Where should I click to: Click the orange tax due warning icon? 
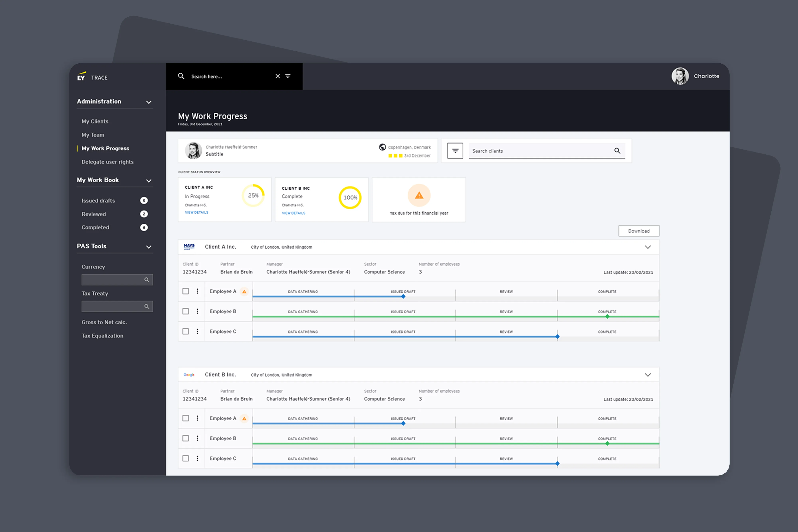[419, 195]
